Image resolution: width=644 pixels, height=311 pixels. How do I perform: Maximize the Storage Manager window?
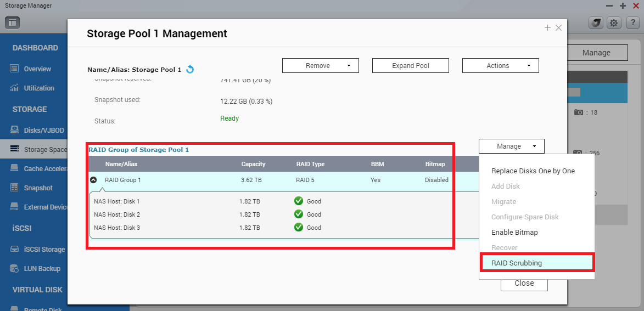tap(623, 5)
